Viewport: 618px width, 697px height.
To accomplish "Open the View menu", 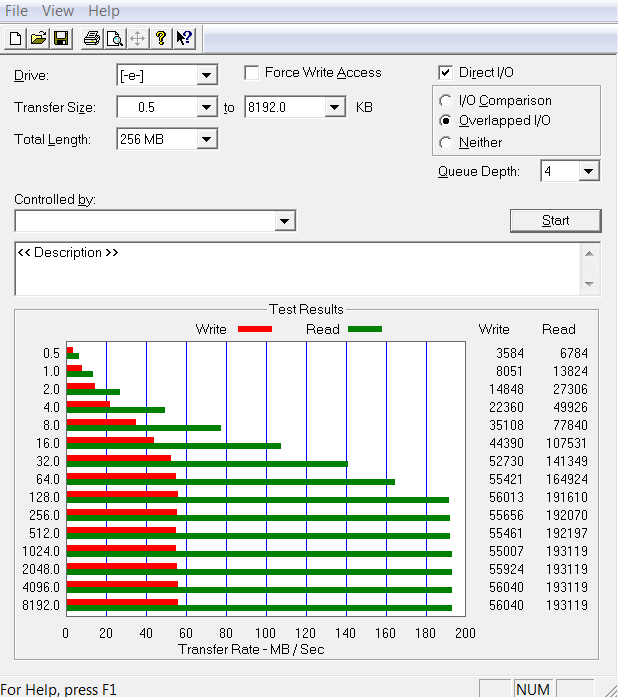I will point(58,11).
